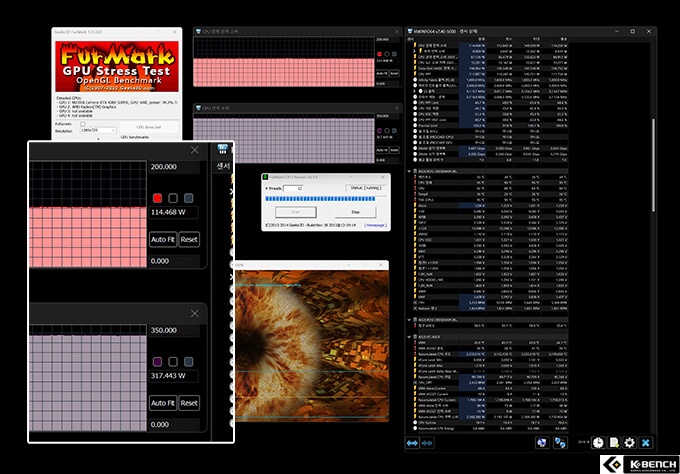The width and height of the screenshot is (680, 474).
Task: Click the log file icon in HWiNFO
Action: pyautogui.click(x=613, y=443)
